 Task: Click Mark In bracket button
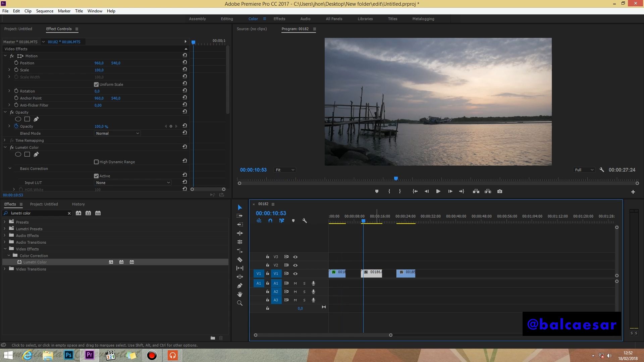[389, 191]
